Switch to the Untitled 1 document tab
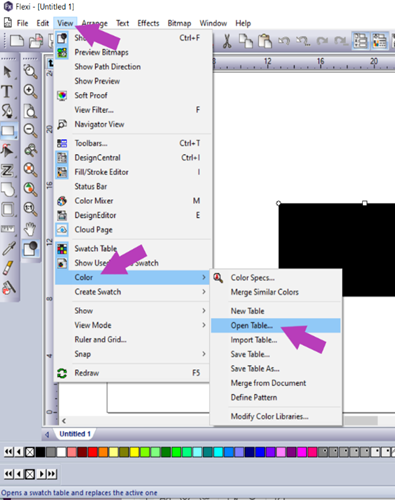 75,434
